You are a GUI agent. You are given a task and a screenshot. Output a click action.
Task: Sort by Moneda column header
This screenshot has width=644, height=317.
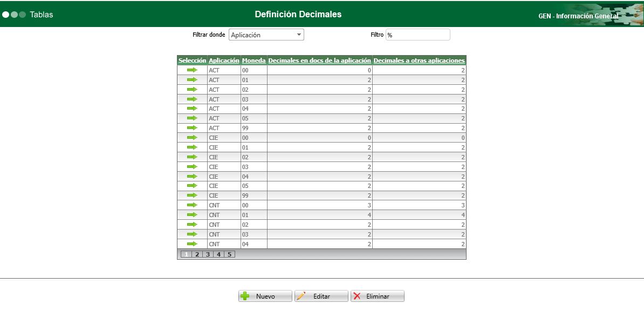click(x=254, y=60)
